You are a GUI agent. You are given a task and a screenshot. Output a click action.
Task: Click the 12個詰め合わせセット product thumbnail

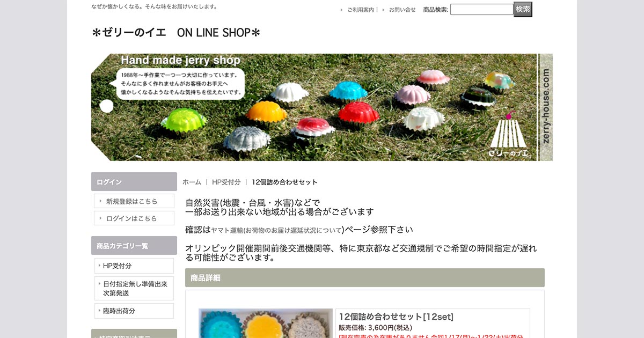265,324
